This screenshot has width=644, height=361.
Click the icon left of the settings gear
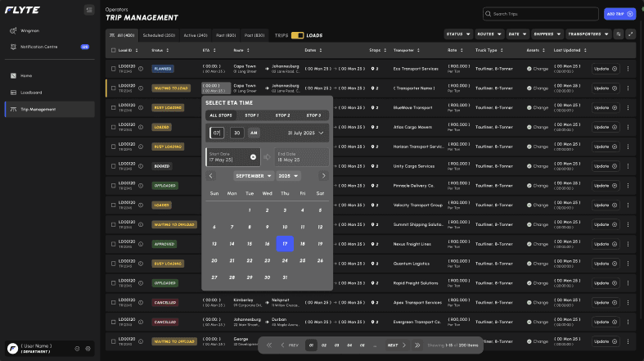[77, 349]
